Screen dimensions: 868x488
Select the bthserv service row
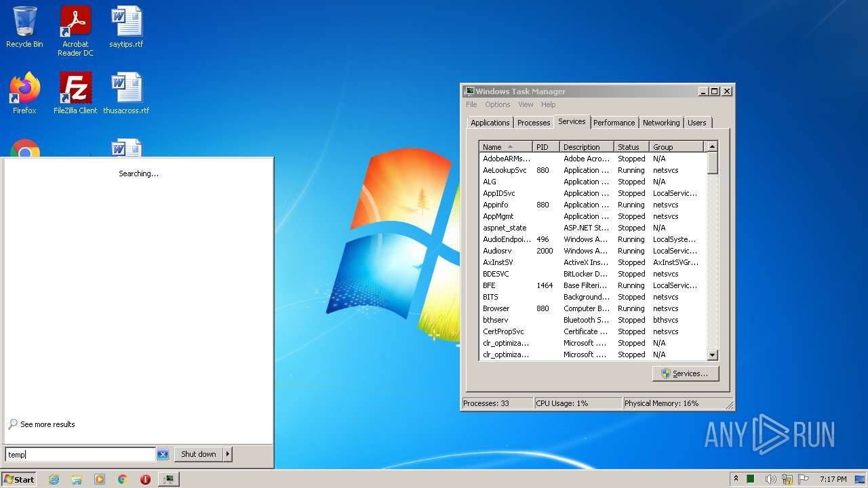[593, 320]
